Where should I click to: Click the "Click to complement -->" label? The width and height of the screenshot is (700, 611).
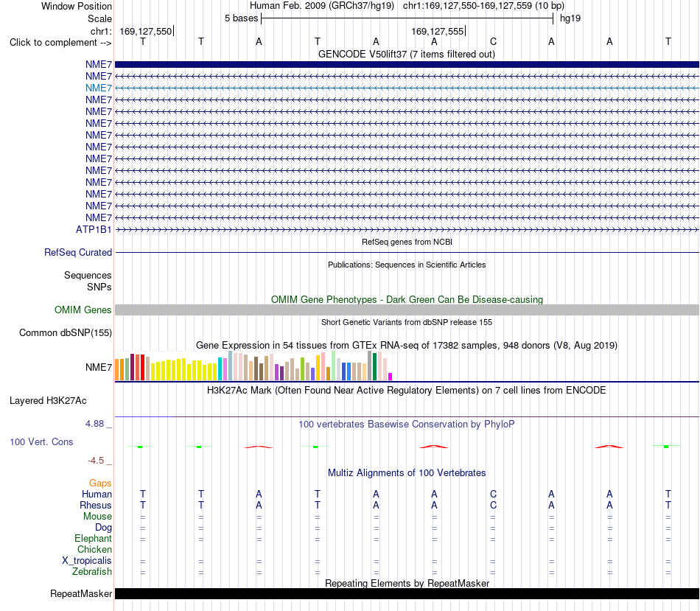click(60, 43)
